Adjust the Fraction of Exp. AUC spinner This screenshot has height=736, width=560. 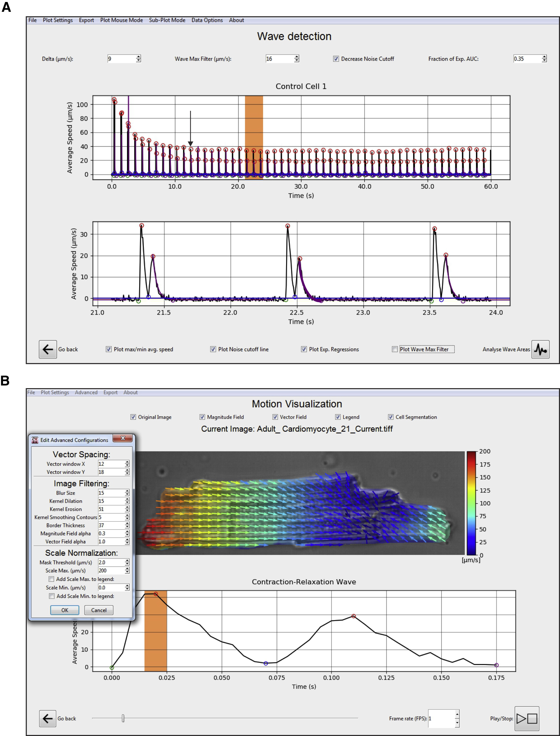[544, 57]
